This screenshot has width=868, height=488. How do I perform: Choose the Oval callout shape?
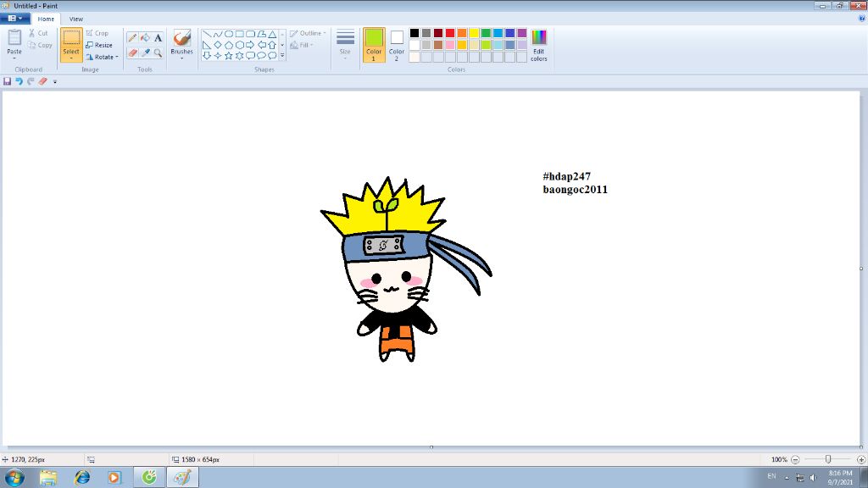pyautogui.click(x=261, y=55)
